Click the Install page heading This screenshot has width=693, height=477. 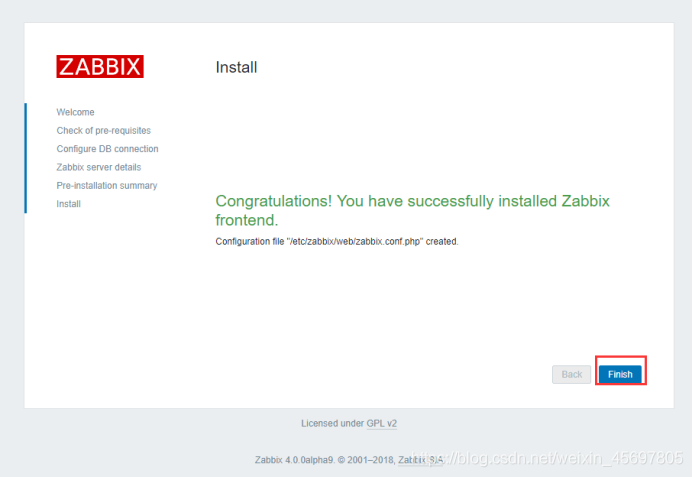236,67
